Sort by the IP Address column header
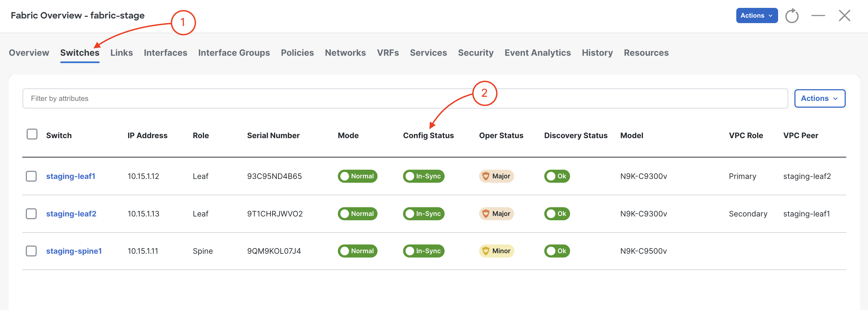This screenshot has height=310, width=868. (147, 135)
